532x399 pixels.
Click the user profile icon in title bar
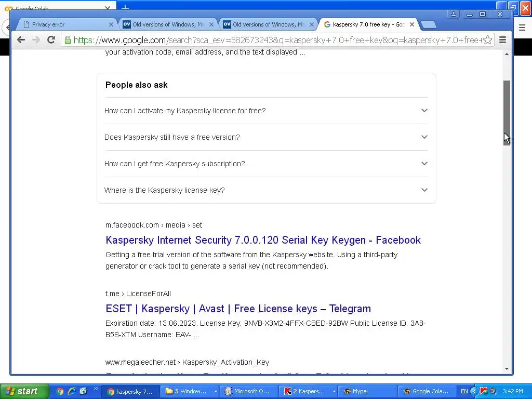tap(453, 14)
